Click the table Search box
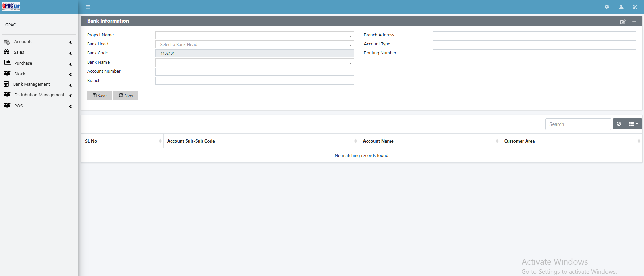 (x=578, y=124)
